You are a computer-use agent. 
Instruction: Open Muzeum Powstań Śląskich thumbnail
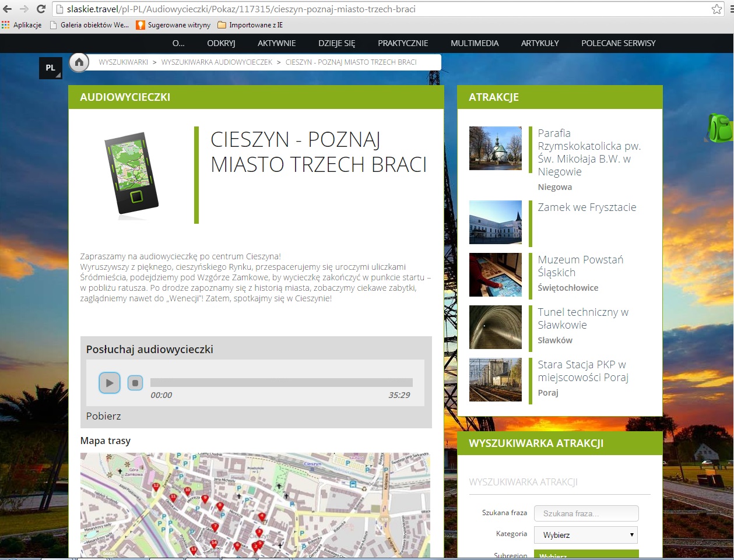pyautogui.click(x=496, y=274)
